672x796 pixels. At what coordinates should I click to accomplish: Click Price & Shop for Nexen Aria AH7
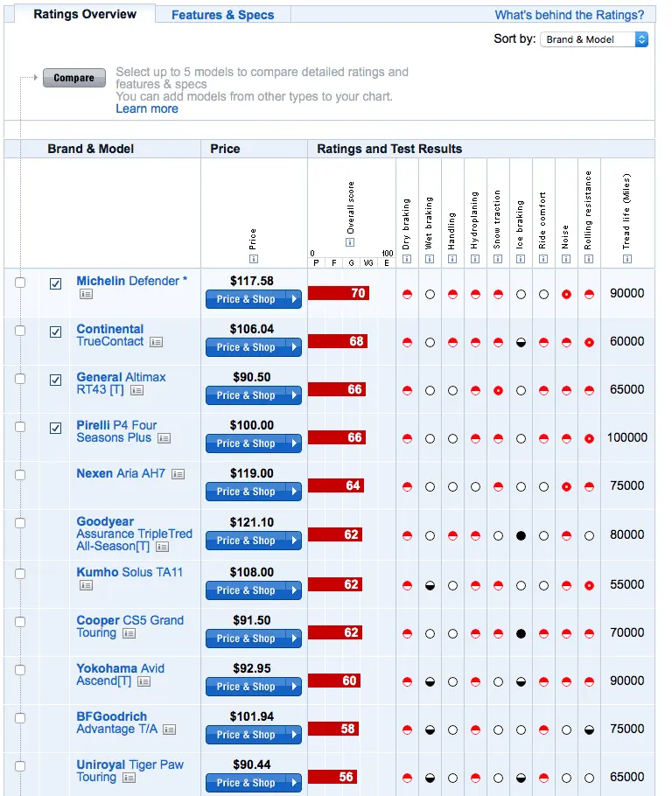pos(254,492)
